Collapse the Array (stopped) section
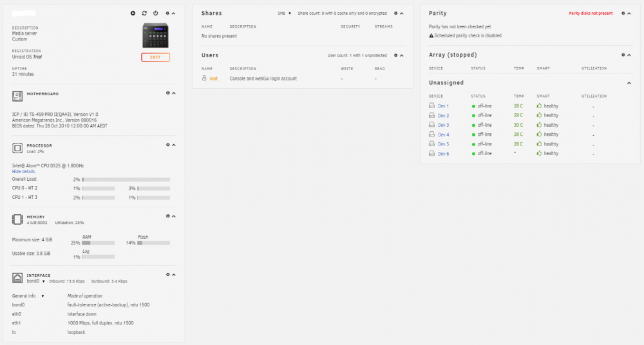This screenshot has height=345, width=644. [x=629, y=55]
